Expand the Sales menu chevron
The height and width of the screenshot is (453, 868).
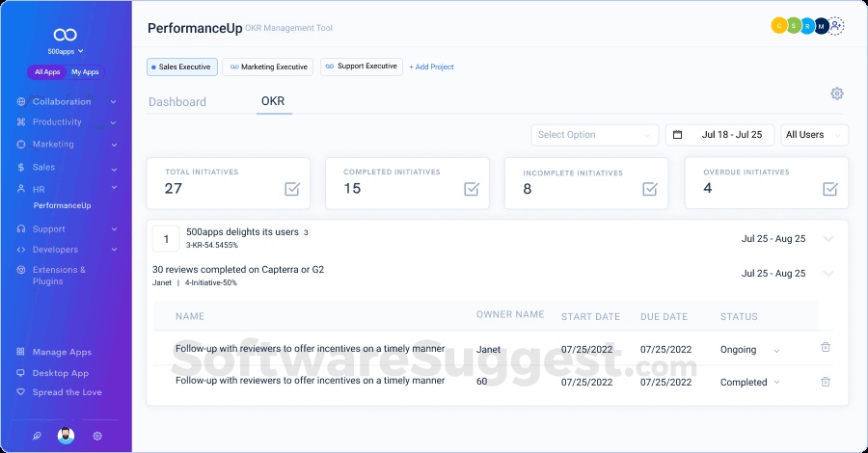(x=114, y=170)
